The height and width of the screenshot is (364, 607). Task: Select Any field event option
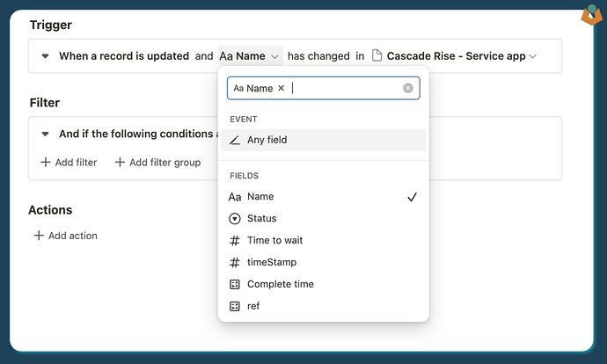pyautogui.click(x=267, y=141)
